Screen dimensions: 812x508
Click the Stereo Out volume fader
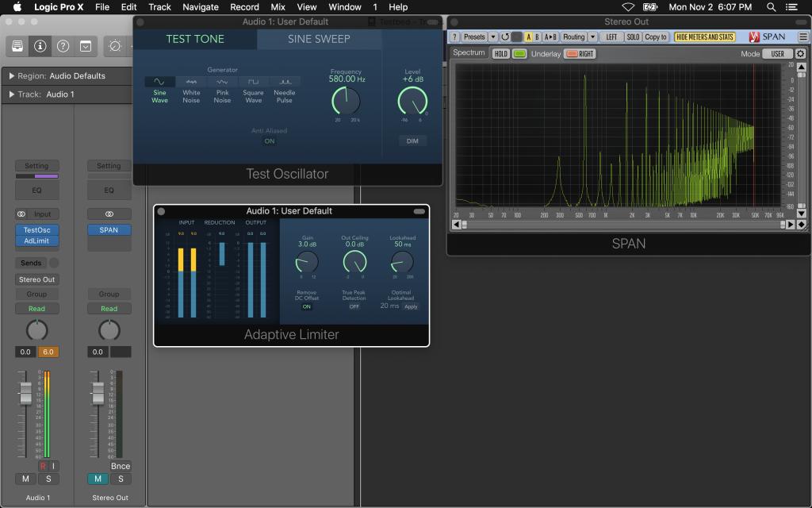[x=98, y=392]
